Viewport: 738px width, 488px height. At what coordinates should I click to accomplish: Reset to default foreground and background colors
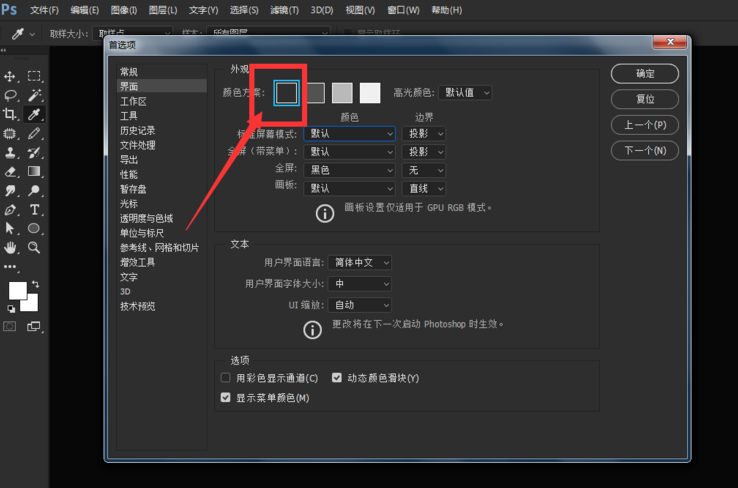11,309
